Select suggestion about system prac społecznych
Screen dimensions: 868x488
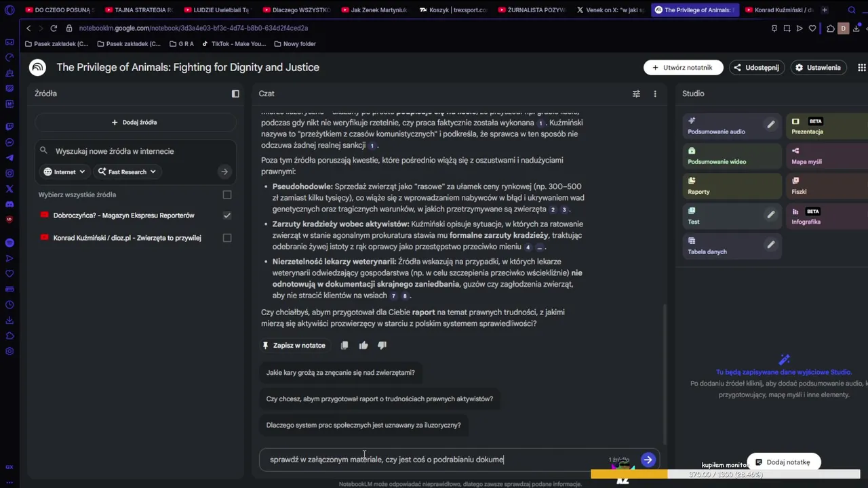pos(363,426)
